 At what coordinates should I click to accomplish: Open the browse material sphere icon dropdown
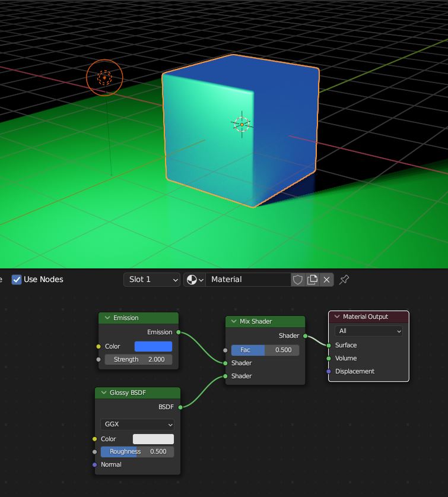195,280
